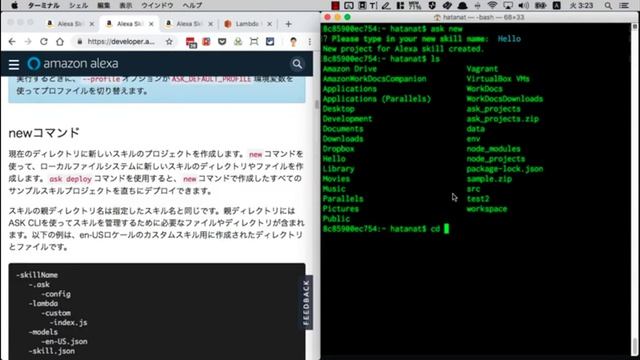Click the red recording menu bar icon
This screenshot has height=360, width=640.
(x=335, y=5)
